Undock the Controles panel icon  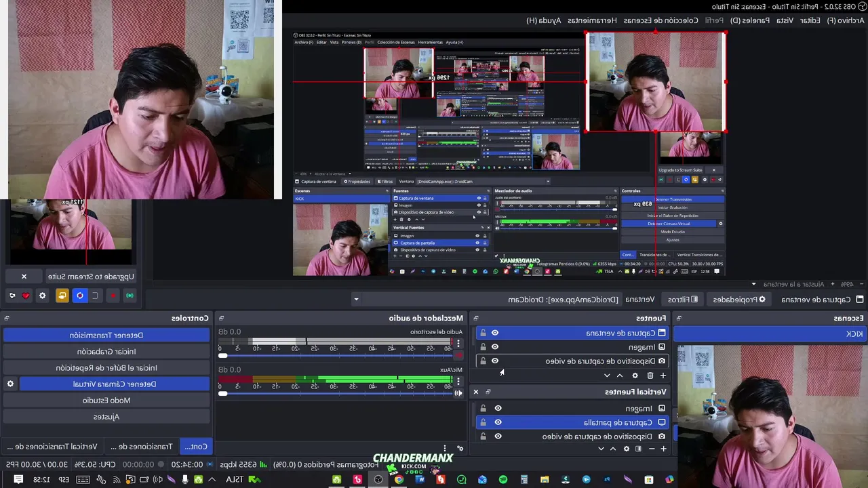click(x=7, y=318)
